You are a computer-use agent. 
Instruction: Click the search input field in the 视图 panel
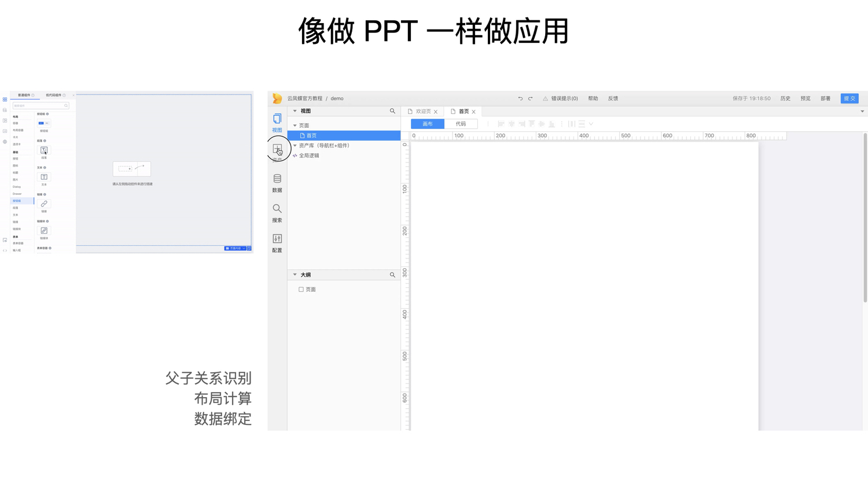coord(392,111)
